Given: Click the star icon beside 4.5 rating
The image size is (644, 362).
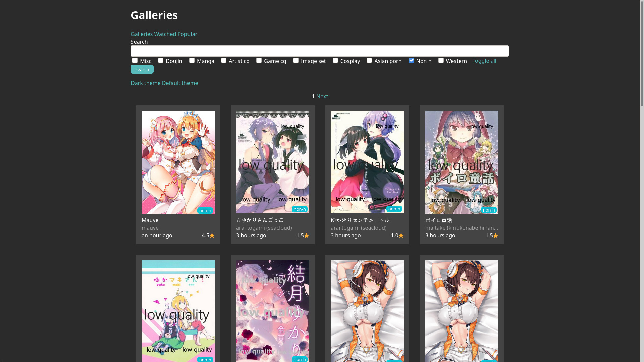Looking at the screenshot, I should click(x=212, y=236).
